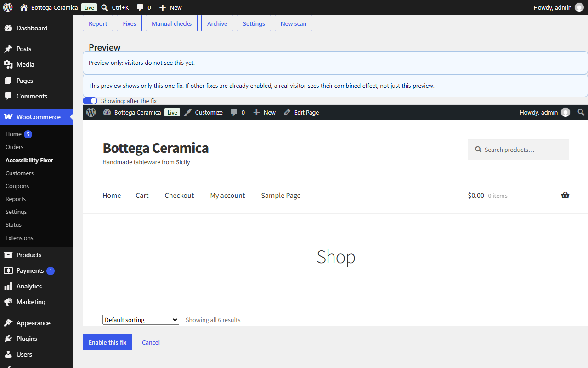Switch to the Report tab
This screenshot has height=368, width=588.
(x=98, y=23)
